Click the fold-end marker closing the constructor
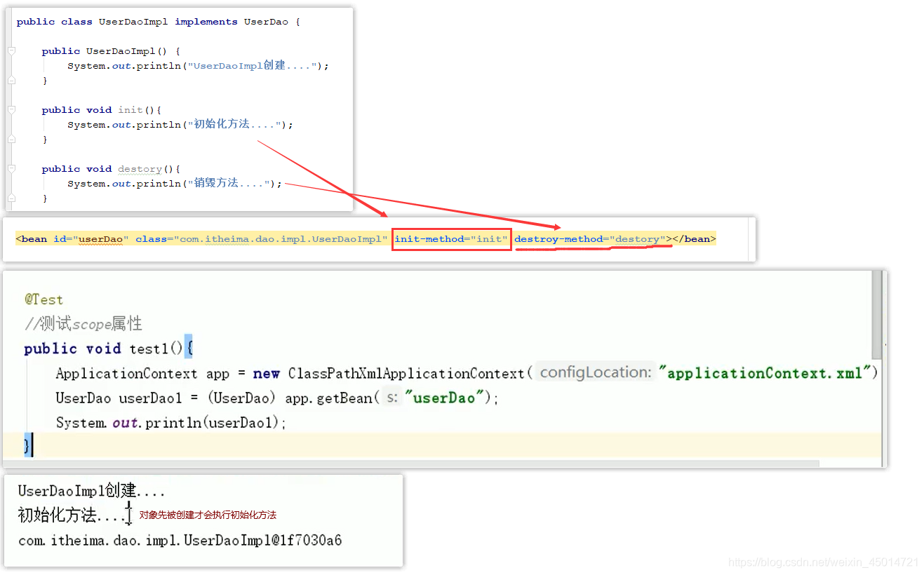 pos(11,81)
